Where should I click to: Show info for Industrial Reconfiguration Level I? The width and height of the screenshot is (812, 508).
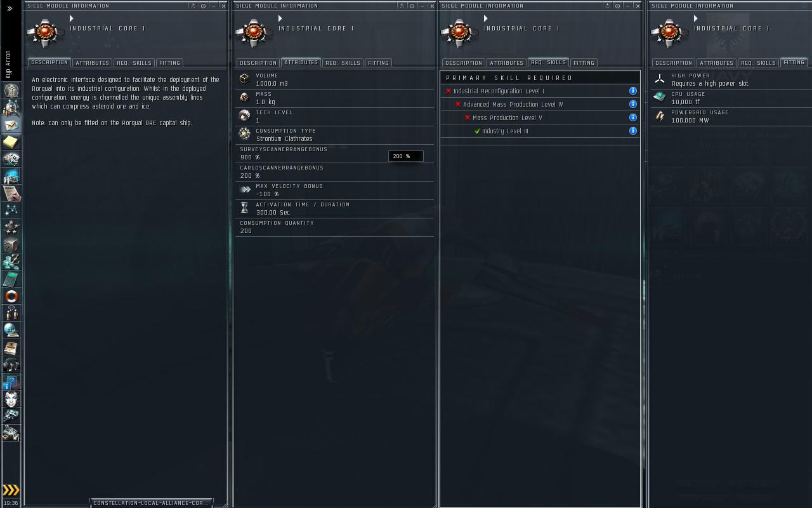632,91
